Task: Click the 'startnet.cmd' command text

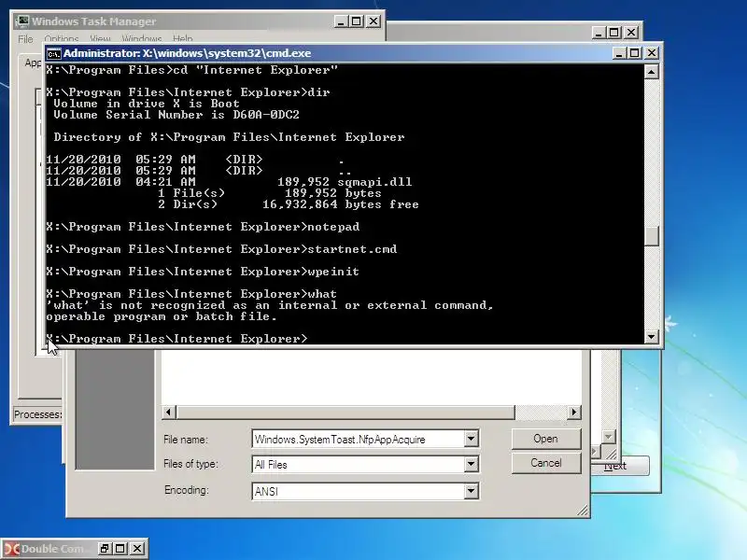Action: [352, 249]
